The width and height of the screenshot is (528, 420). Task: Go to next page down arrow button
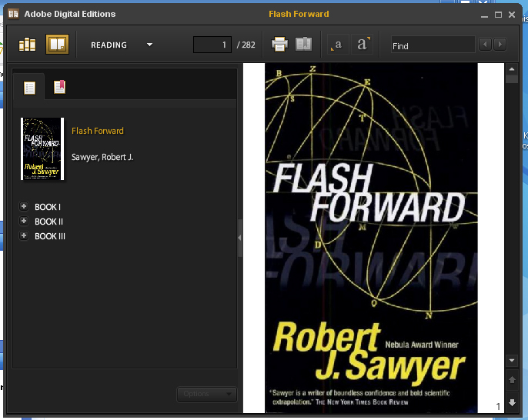point(512,402)
